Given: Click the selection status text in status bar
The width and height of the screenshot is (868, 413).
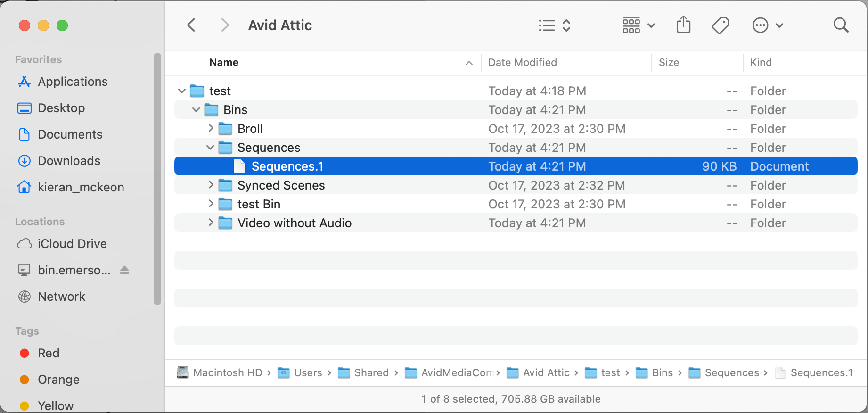Looking at the screenshot, I should point(511,399).
